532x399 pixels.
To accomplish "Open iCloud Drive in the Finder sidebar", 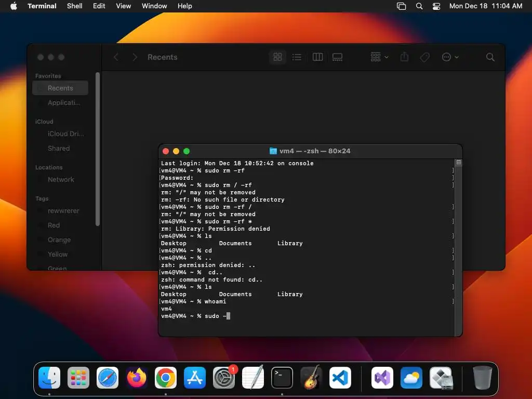I will point(60,134).
